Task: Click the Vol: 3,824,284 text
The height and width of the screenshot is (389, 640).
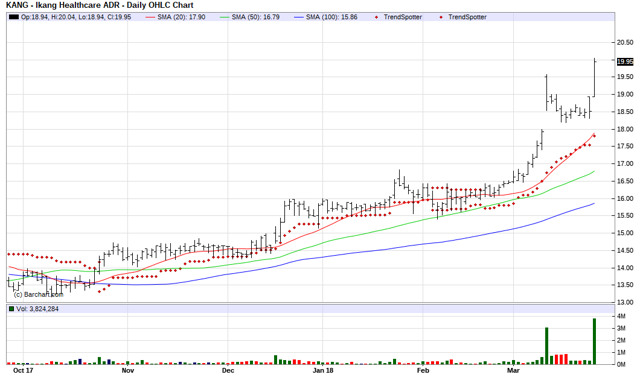Action: click(x=37, y=309)
